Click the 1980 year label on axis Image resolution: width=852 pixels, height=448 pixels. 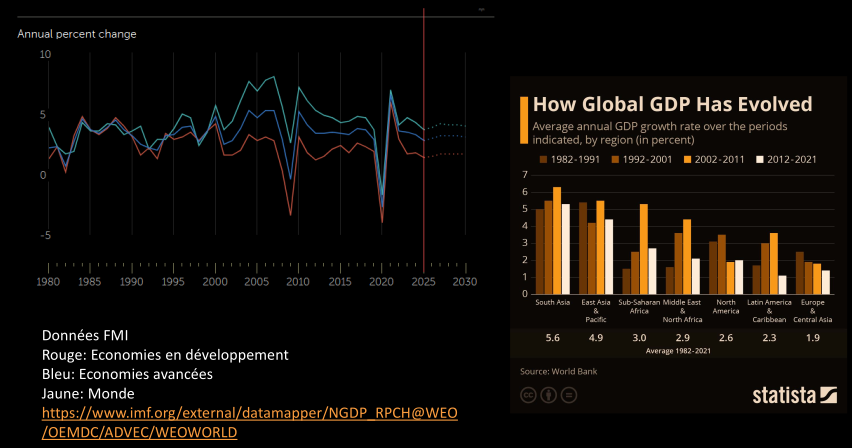pyautogui.click(x=48, y=283)
